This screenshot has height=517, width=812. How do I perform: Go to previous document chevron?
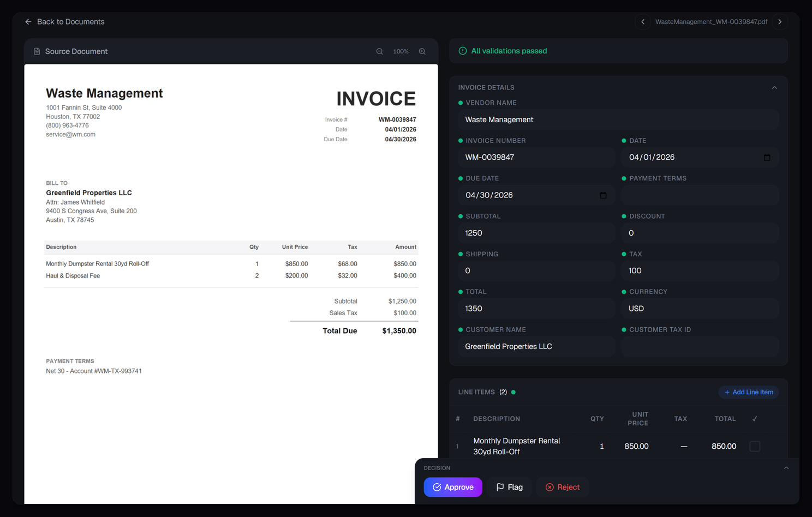(x=643, y=22)
